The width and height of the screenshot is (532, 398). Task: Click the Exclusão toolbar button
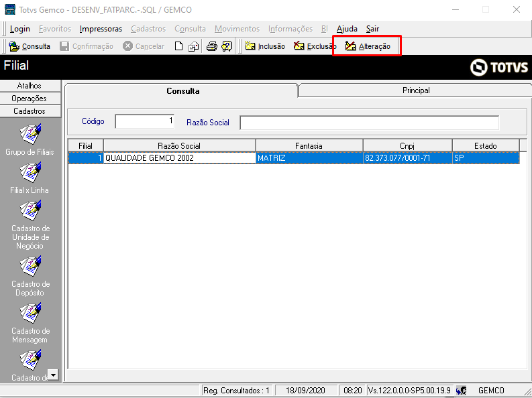314,46
